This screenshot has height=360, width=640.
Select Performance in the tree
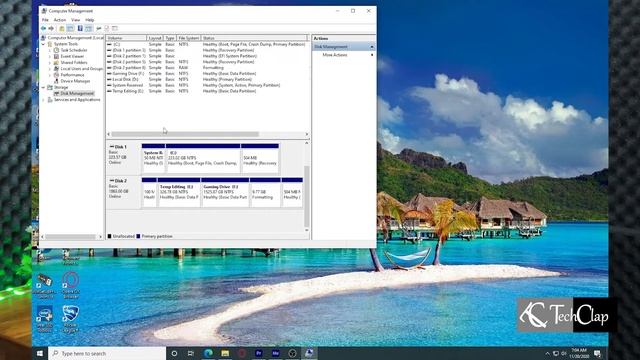(x=72, y=75)
